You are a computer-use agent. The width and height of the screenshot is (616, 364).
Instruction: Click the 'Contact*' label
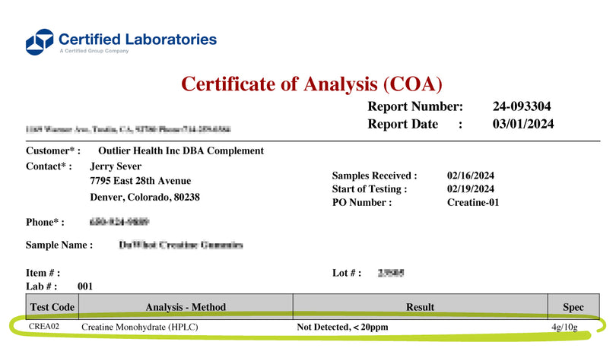point(49,166)
